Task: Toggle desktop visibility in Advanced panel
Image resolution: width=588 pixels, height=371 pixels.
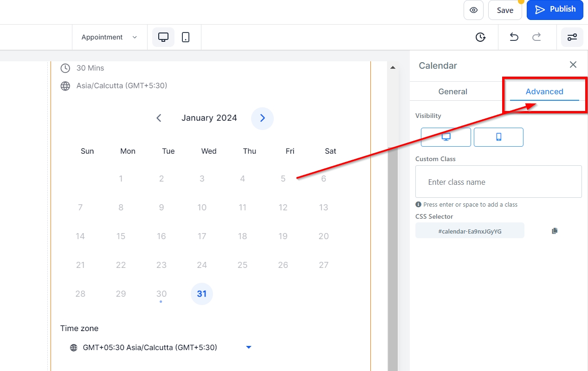Action: coord(446,137)
